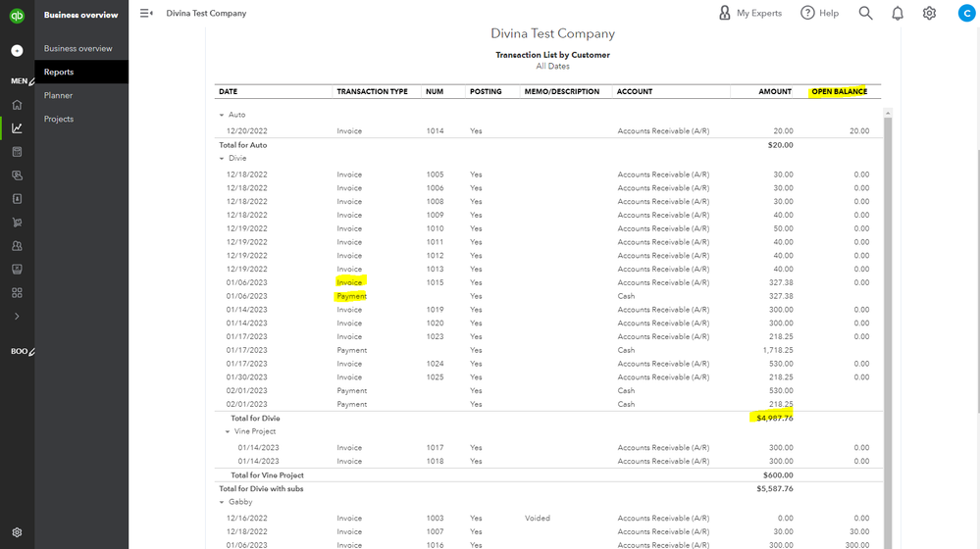This screenshot has width=980, height=549.
Task: Collapse the Vine Project sub-group
Action: coord(228,432)
